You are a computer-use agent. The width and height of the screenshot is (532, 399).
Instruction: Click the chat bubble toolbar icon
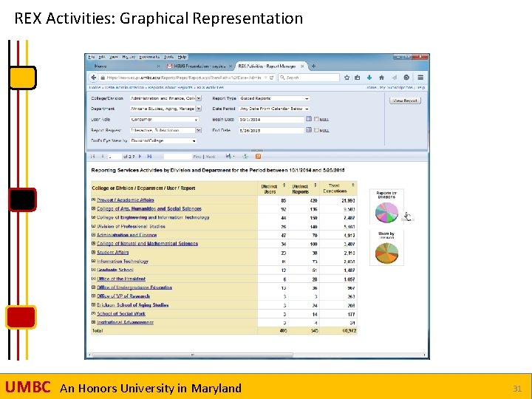[406, 78]
